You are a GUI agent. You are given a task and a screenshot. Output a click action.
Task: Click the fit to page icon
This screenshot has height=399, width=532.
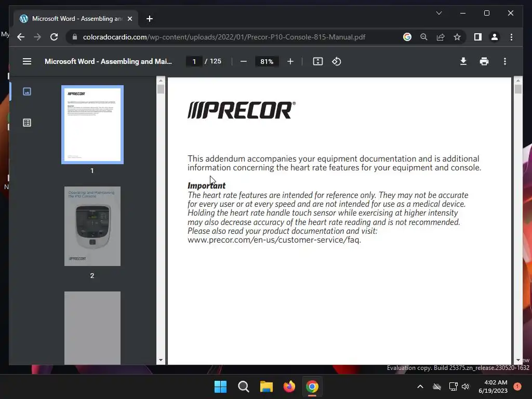click(317, 61)
